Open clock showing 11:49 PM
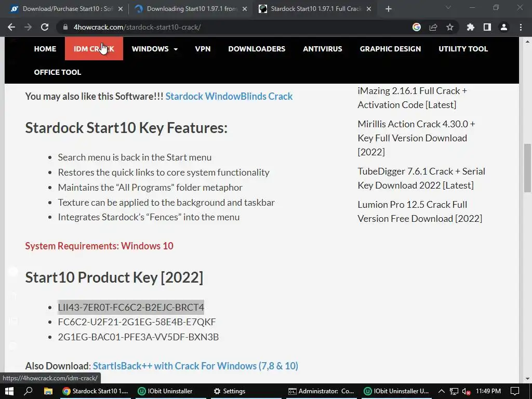The height and width of the screenshot is (399, 532). click(488, 391)
